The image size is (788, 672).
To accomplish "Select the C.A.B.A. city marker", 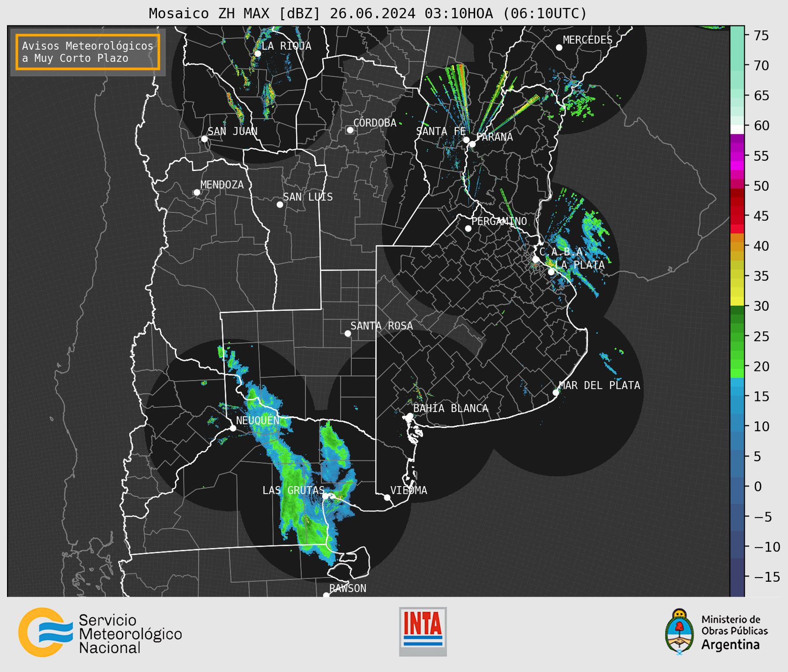I will 536,259.
